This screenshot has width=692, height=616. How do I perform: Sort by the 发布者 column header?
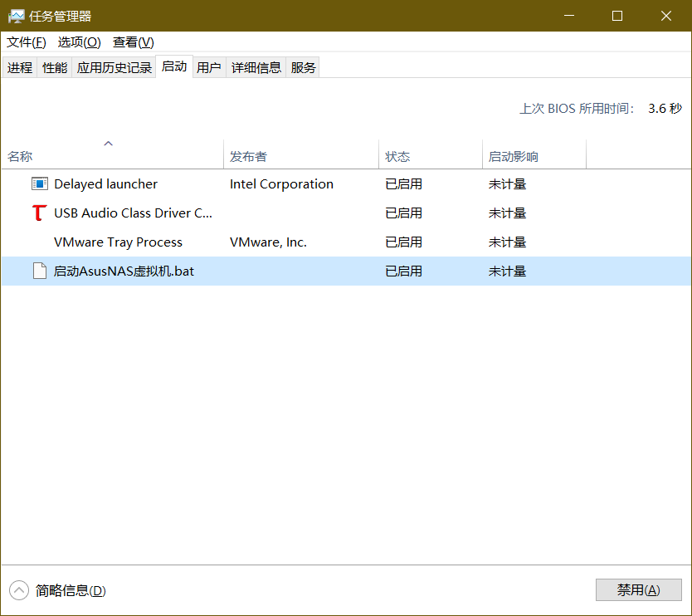click(249, 157)
